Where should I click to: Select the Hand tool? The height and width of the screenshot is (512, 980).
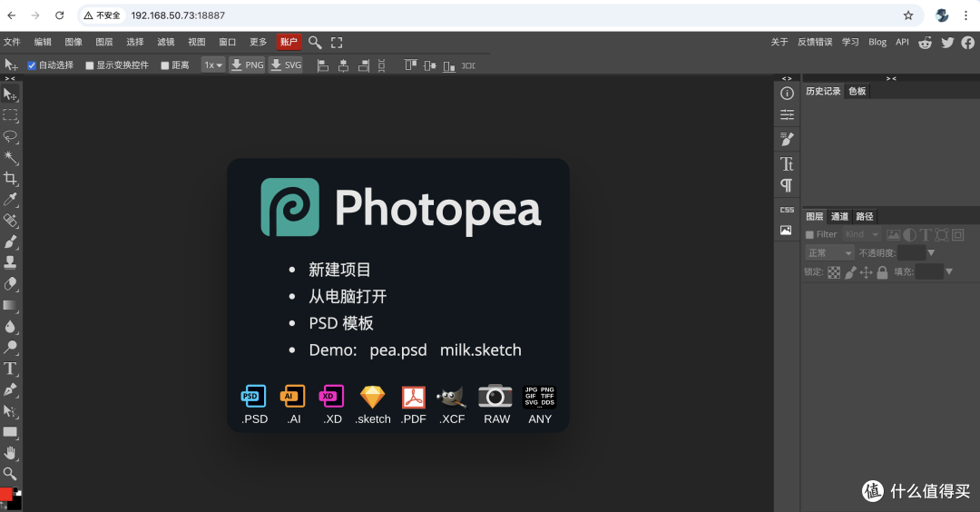(x=10, y=453)
